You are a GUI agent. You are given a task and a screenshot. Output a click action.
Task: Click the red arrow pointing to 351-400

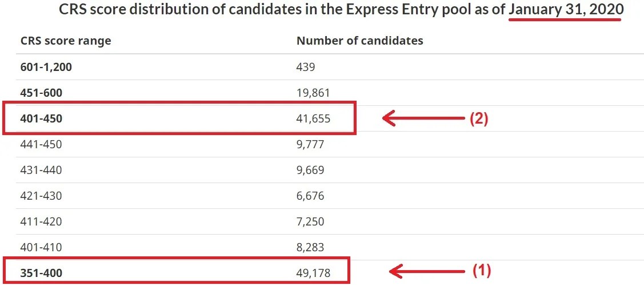point(427,271)
